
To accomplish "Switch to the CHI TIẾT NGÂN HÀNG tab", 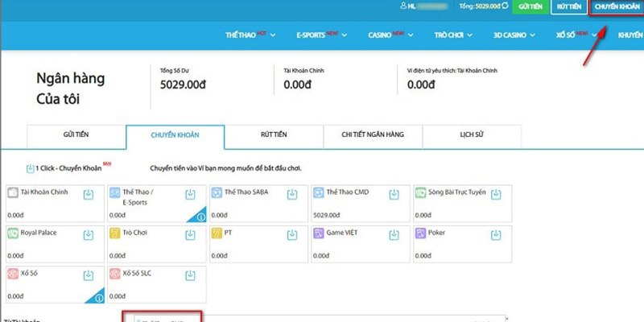I will click(x=373, y=136).
